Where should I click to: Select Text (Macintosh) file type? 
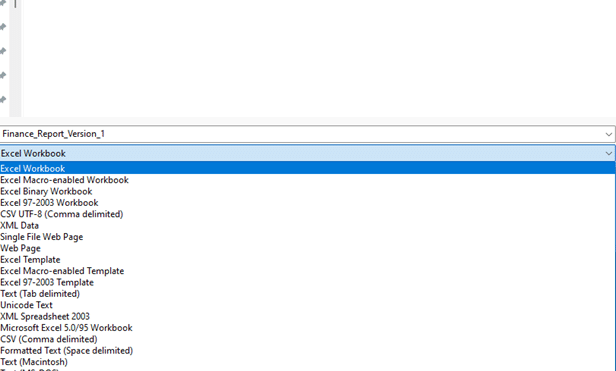[x=308, y=362]
